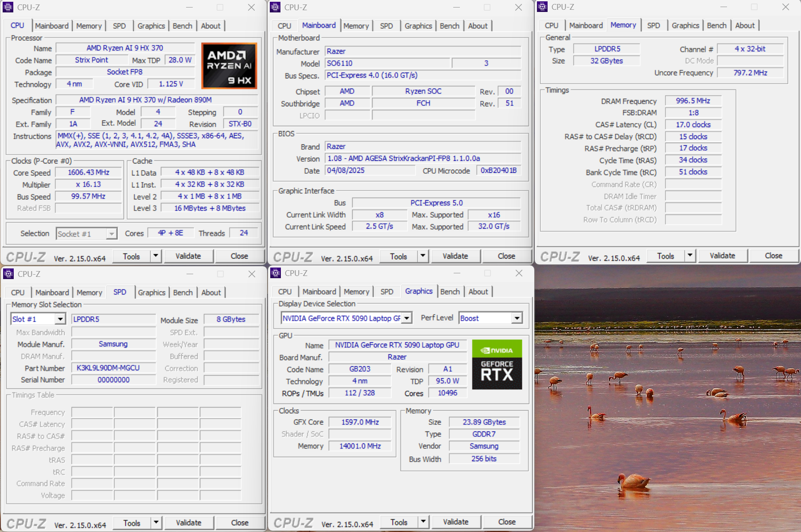Click the Module Size value 8 GBytes
Image resolution: width=801 pixels, height=532 pixels.
click(x=231, y=319)
